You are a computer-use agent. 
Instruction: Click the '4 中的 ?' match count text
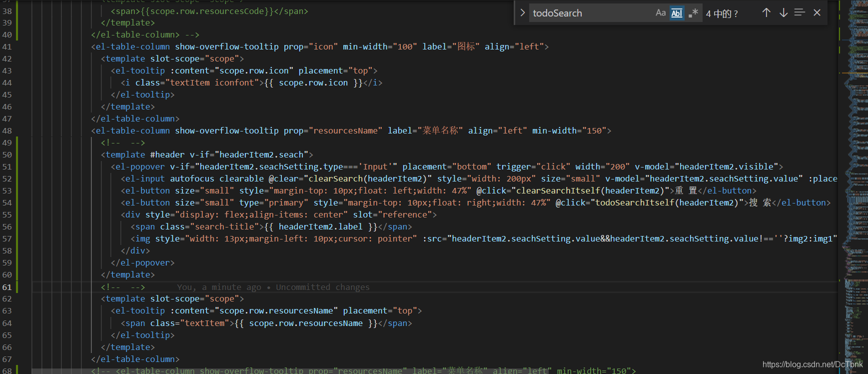click(722, 13)
